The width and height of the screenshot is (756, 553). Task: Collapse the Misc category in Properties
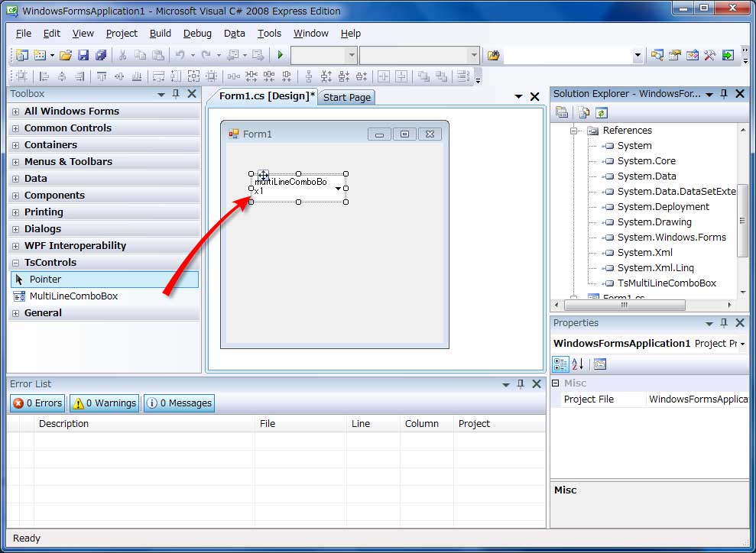pos(556,383)
